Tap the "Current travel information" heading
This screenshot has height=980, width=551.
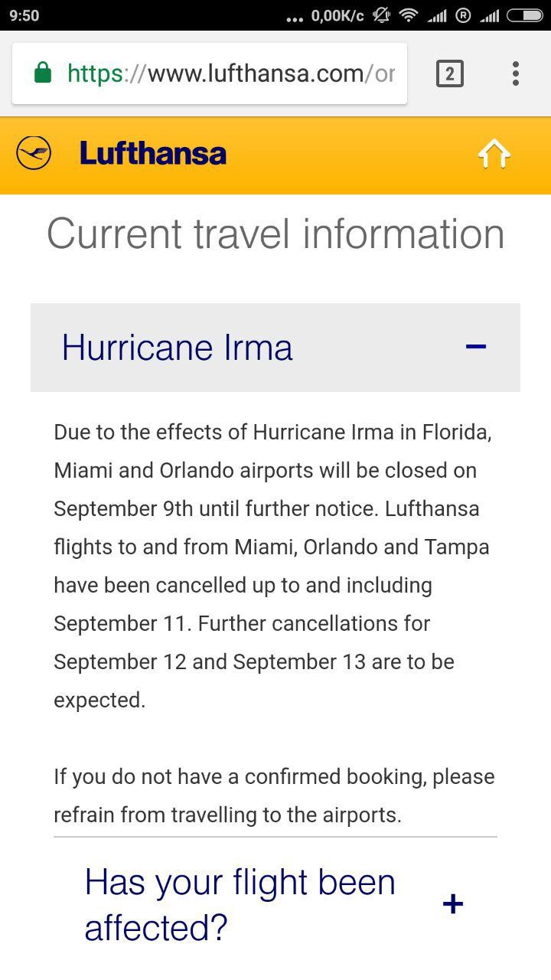click(x=275, y=234)
